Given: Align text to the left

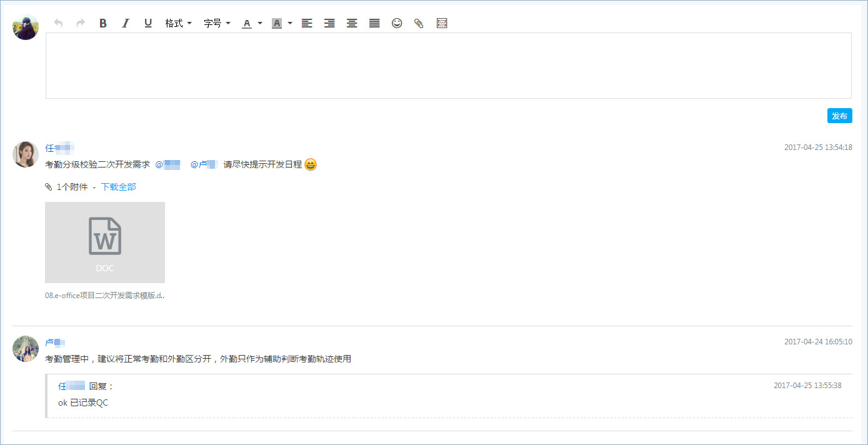Looking at the screenshot, I should [307, 23].
